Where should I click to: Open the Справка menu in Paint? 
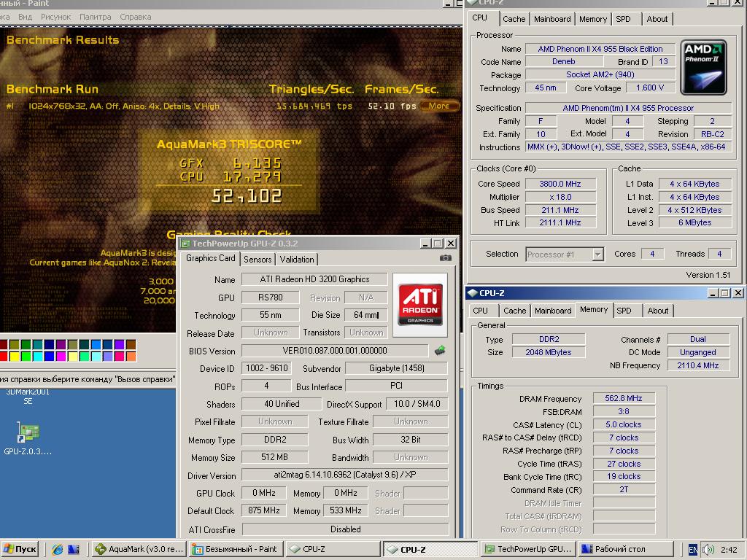pos(135,17)
